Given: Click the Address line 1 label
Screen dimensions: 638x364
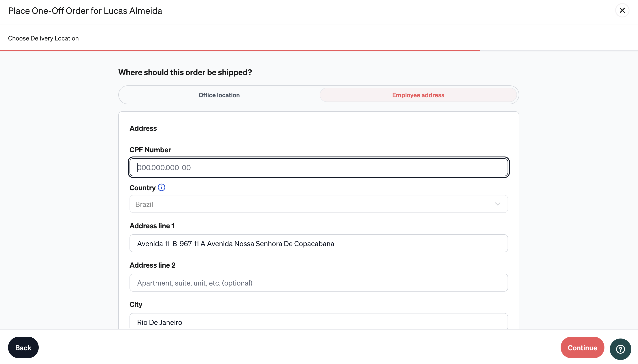Looking at the screenshot, I should click(152, 226).
